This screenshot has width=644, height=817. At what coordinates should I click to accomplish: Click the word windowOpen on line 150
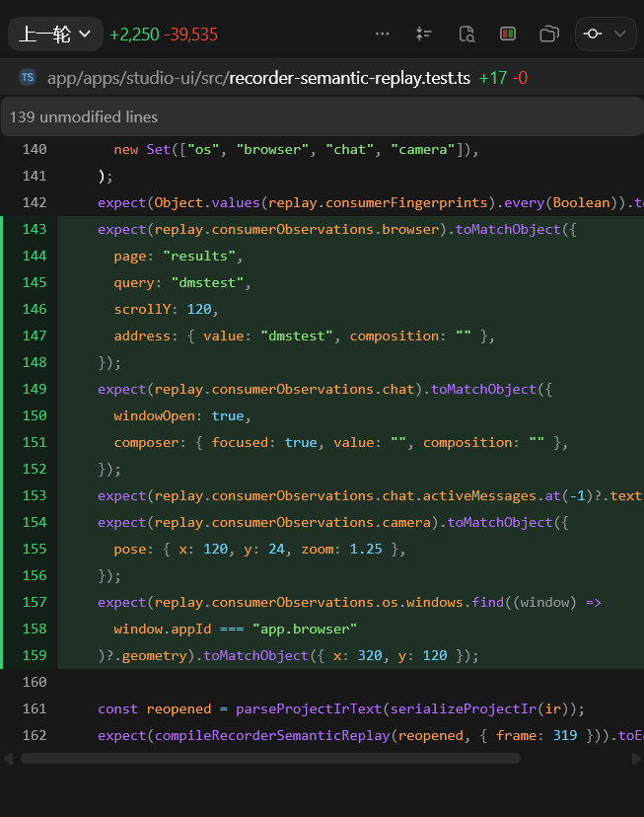pyautogui.click(x=155, y=415)
